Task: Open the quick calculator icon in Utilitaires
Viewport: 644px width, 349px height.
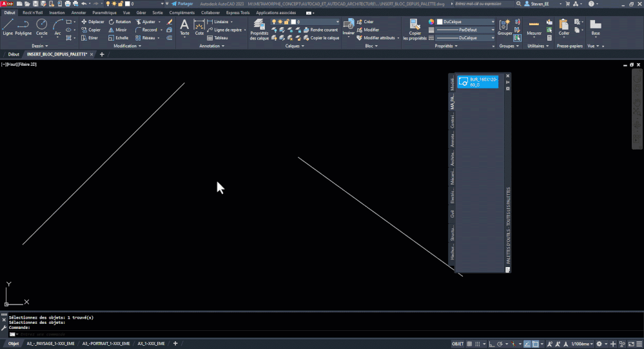Action: click(549, 38)
